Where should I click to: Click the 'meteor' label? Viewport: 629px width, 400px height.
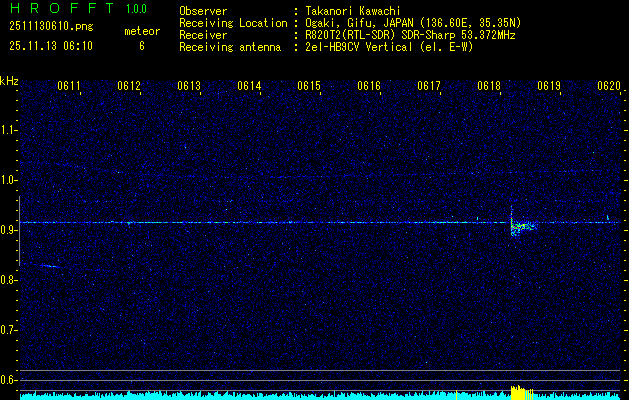click(142, 31)
